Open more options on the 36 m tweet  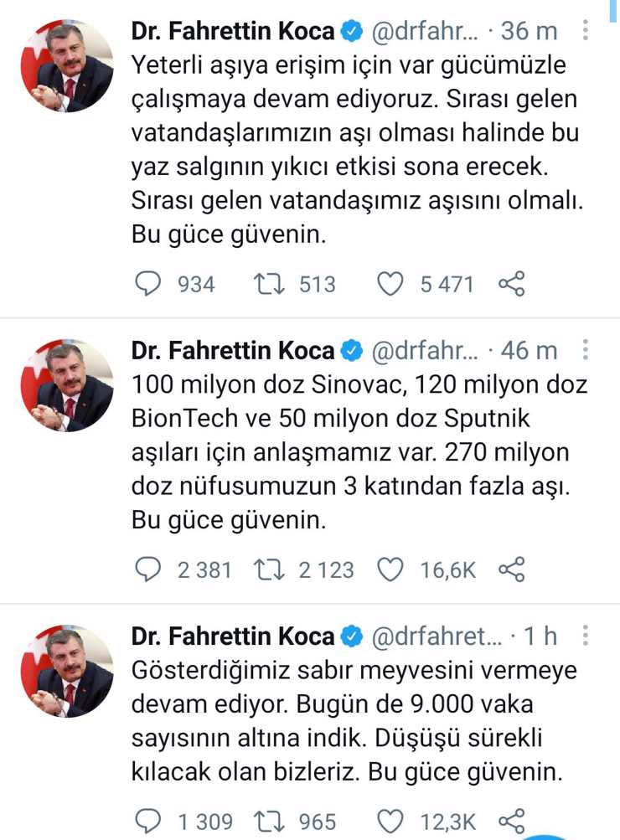click(x=586, y=31)
